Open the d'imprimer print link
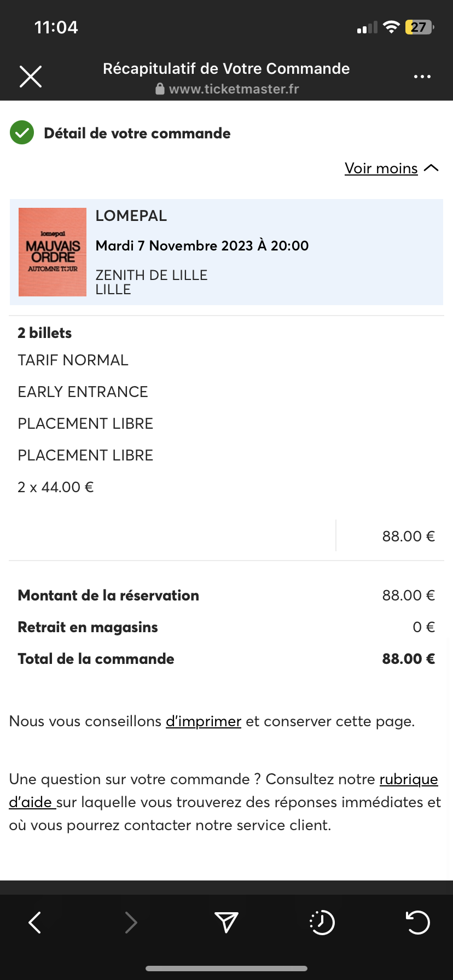The image size is (453, 980). (204, 721)
